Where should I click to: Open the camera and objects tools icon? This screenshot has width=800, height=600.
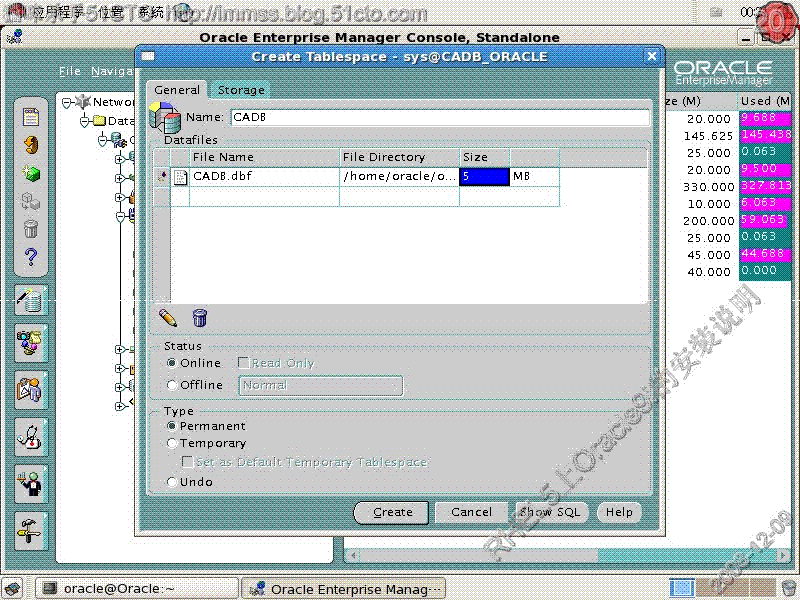click(x=31, y=343)
